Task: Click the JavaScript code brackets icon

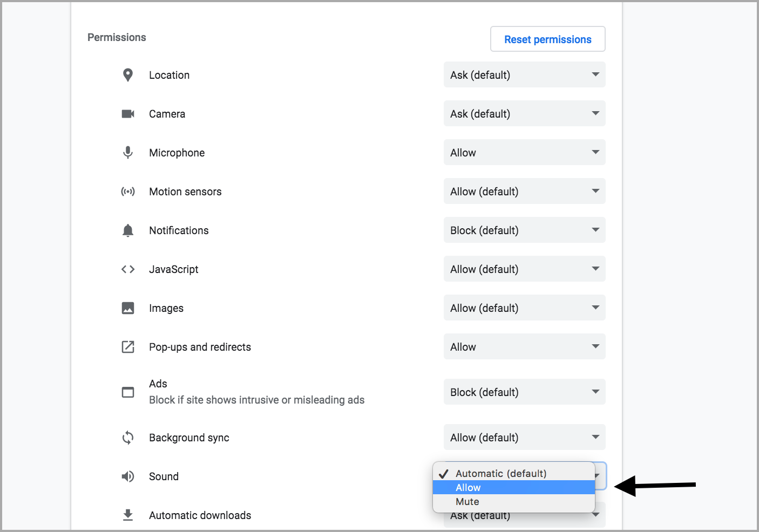Action: click(128, 269)
